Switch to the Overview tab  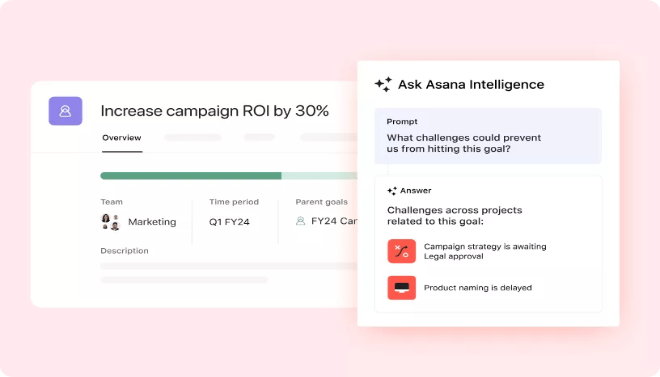[x=122, y=138]
